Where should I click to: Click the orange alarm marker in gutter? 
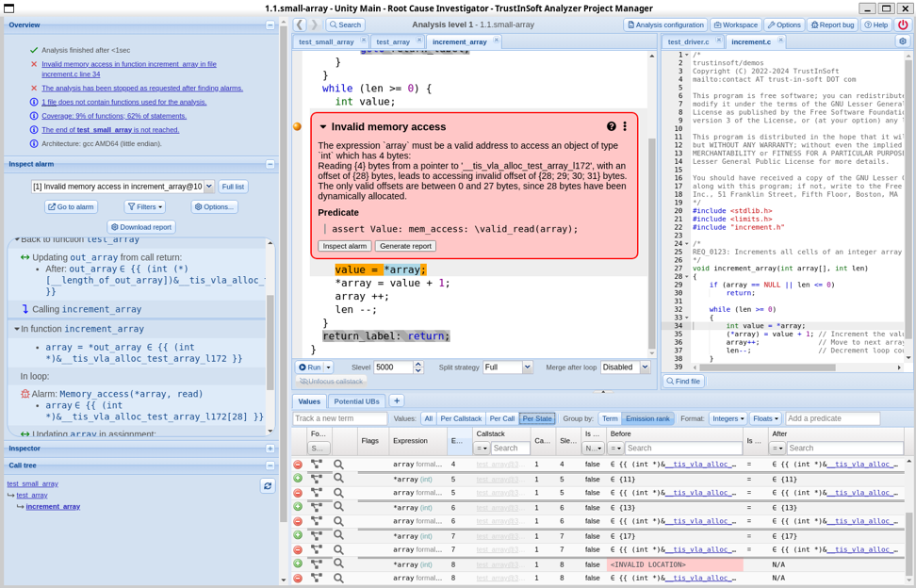tap(297, 126)
